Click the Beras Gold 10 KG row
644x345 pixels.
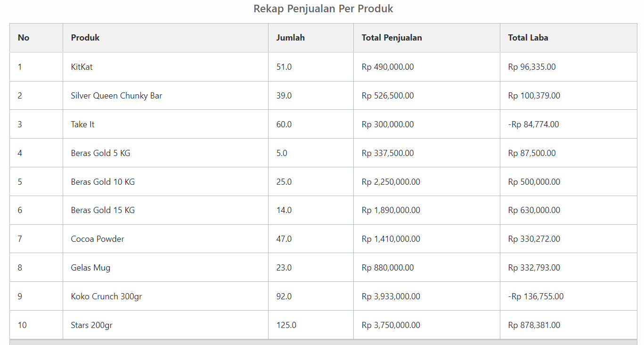[x=103, y=182]
